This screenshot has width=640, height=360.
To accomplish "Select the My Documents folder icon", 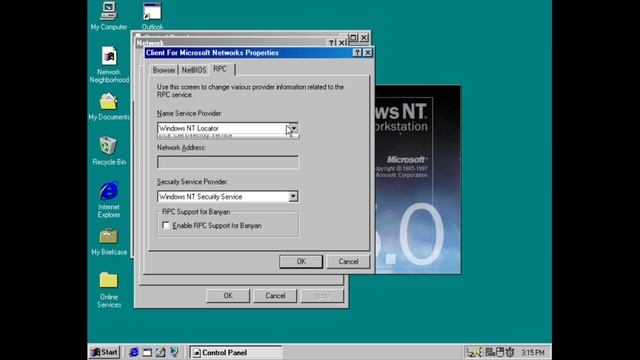I will tap(109, 107).
